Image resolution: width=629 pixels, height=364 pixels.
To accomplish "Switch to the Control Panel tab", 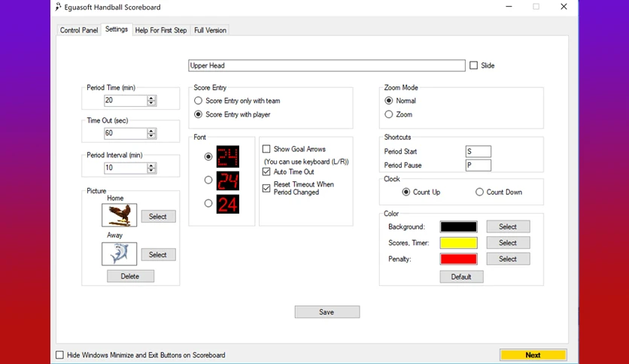I will tap(79, 30).
